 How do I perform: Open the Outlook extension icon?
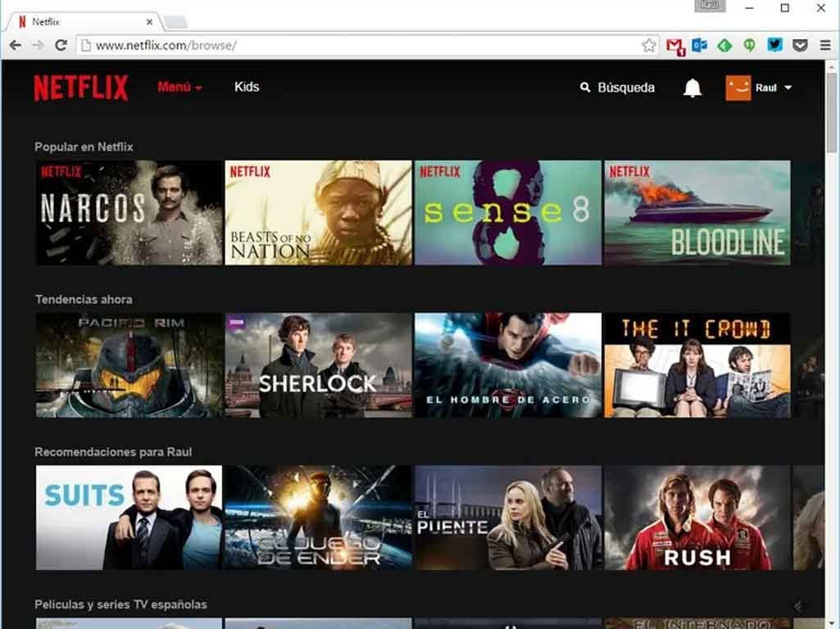[700, 46]
